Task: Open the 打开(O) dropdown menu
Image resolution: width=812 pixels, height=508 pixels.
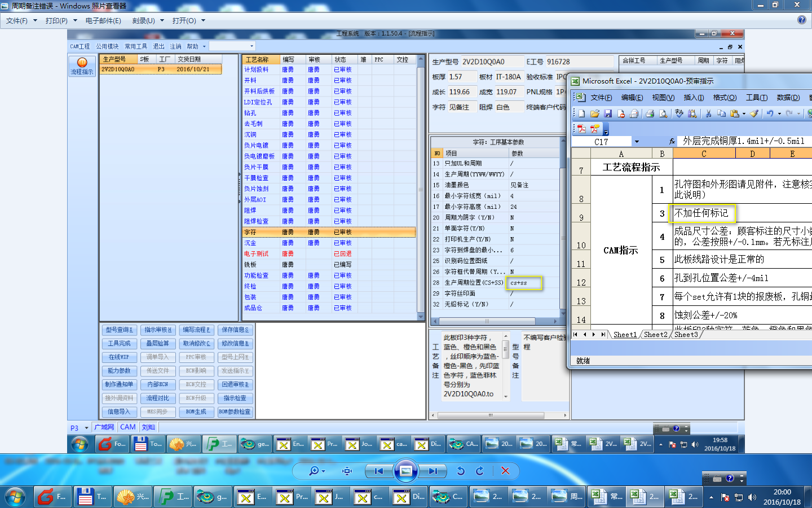Action: (188, 20)
